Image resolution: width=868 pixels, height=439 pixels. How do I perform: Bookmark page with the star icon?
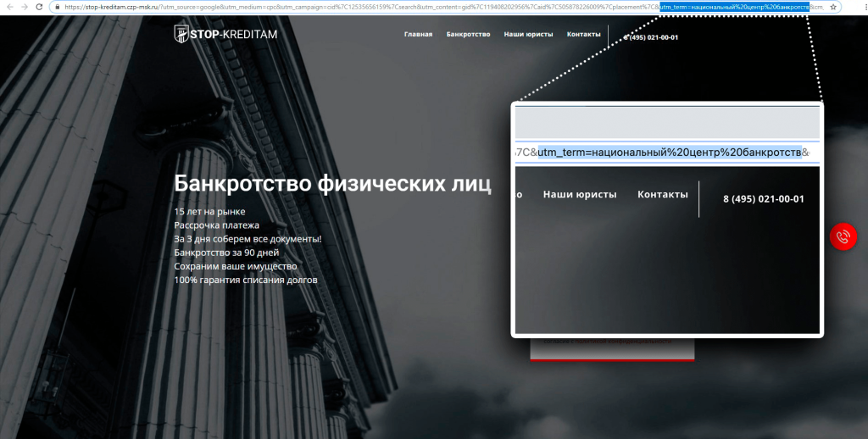point(833,7)
